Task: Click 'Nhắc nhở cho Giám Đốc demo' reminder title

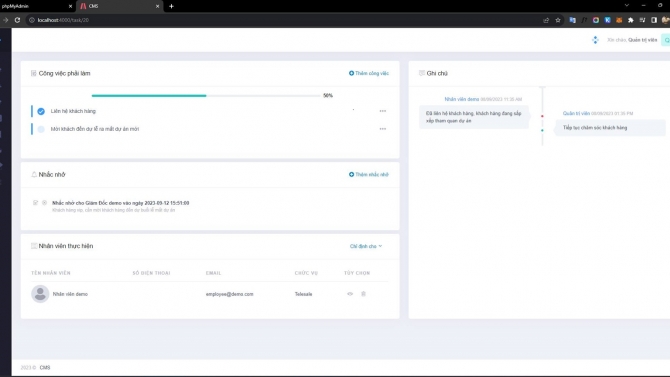Action: click(x=120, y=203)
